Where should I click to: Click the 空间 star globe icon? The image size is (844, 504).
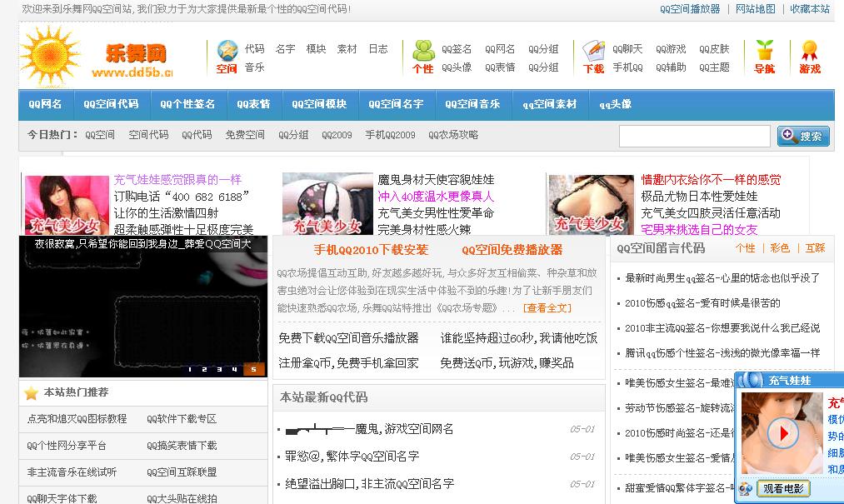[x=227, y=51]
